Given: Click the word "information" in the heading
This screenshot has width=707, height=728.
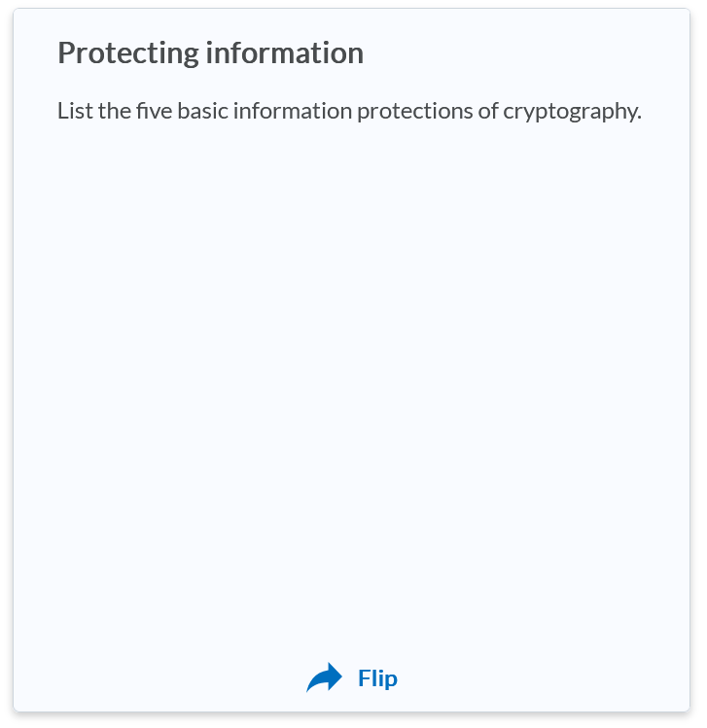Looking at the screenshot, I should pos(285,53).
